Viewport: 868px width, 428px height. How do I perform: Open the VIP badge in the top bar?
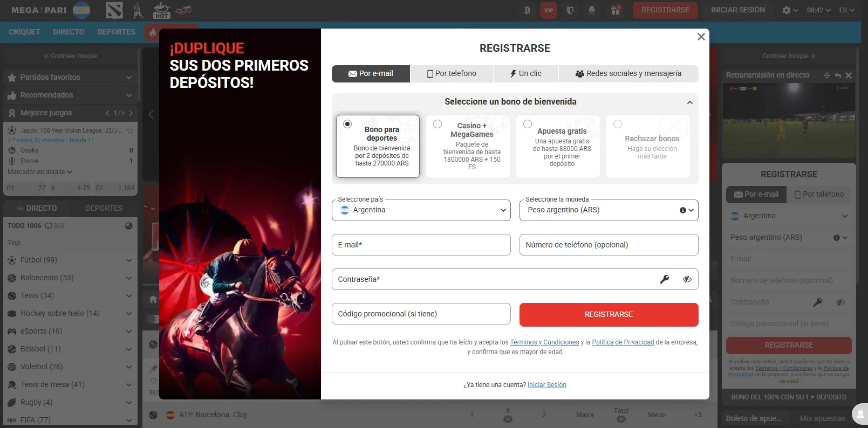tap(549, 10)
